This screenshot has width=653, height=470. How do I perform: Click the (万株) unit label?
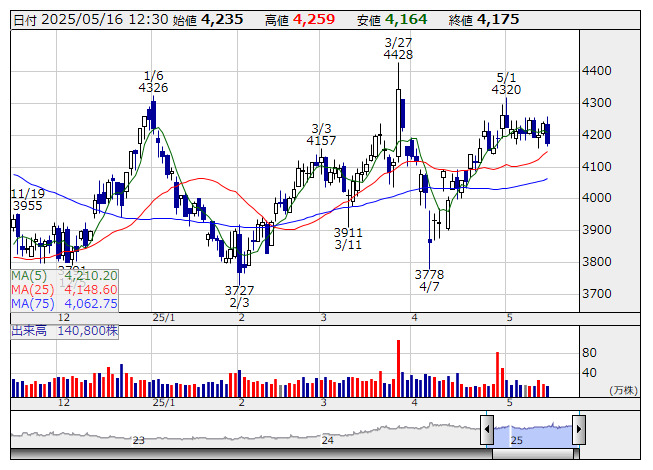pyautogui.click(x=623, y=390)
